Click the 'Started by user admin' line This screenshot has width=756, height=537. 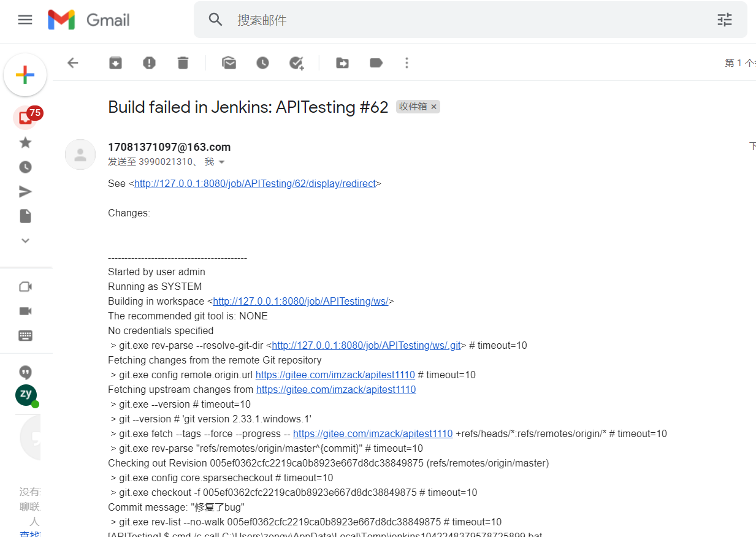click(x=157, y=272)
